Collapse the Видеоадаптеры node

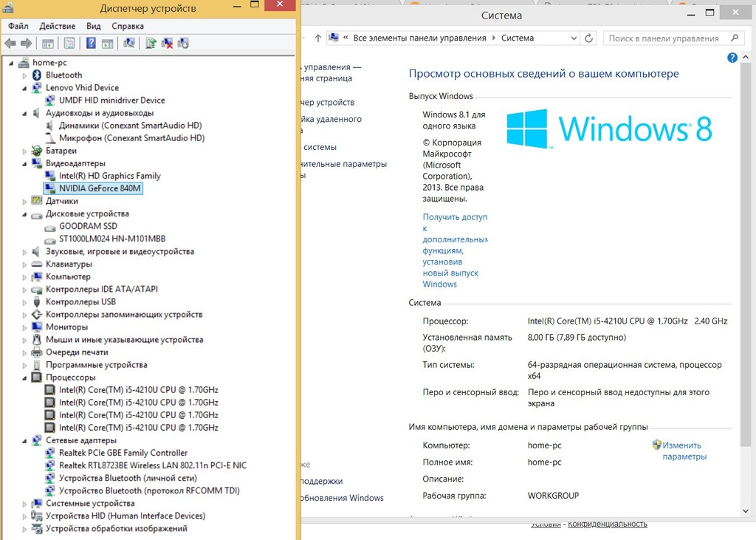point(24,164)
